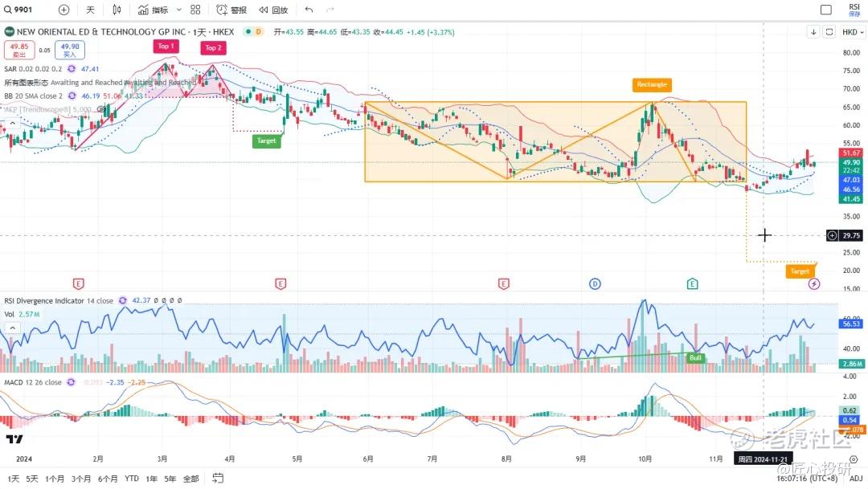Screen dimensions: 868x489
Task: Create a 警报 alert
Action: pos(231,10)
